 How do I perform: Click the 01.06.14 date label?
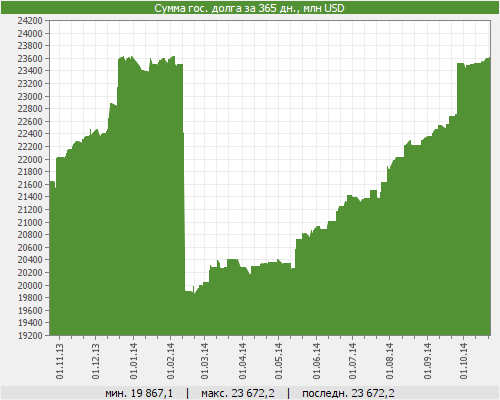[317, 361]
